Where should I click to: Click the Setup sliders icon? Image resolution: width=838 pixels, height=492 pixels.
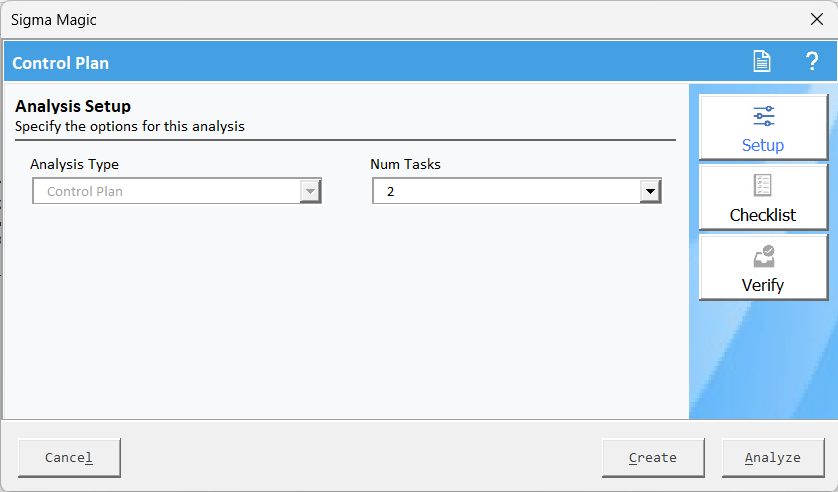[x=763, y=116]
